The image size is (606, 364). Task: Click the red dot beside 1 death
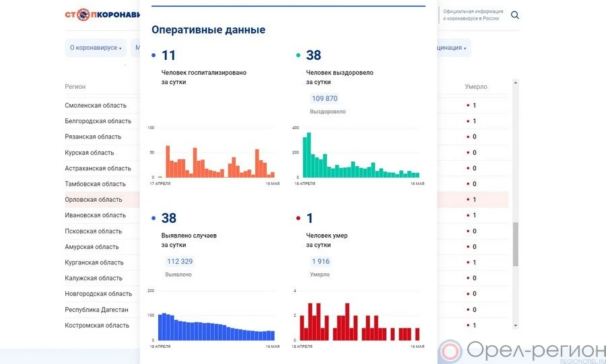tap(298, 219)
